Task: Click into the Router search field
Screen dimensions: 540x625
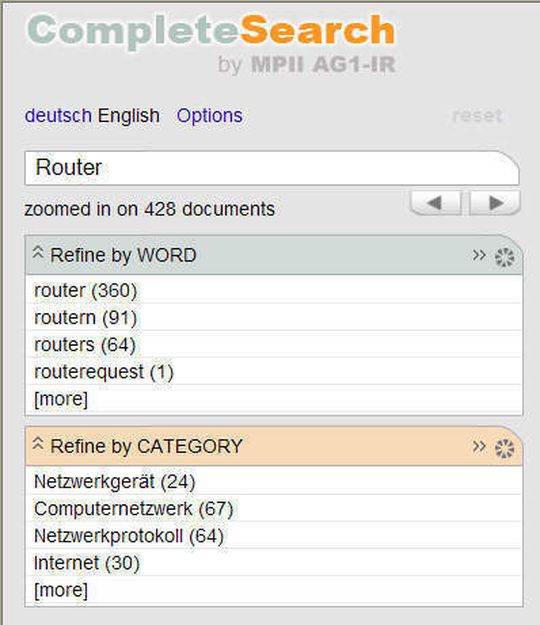Action: click(272, 168)
